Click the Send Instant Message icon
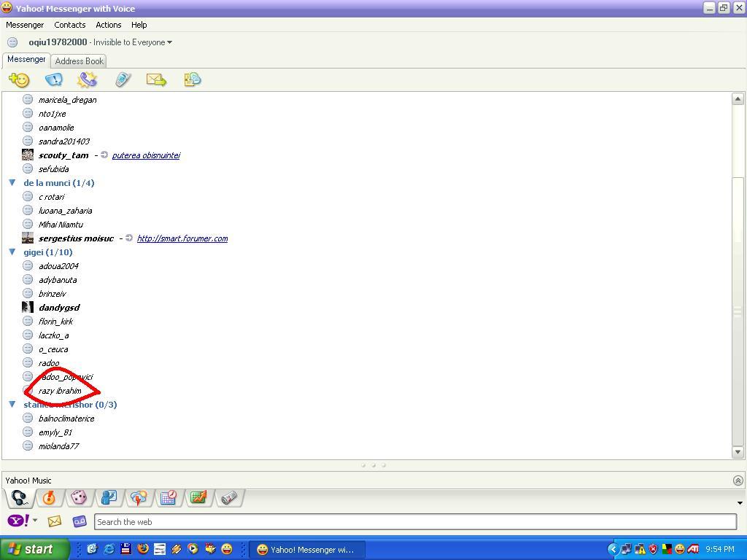The image size is (747, 560). point(54,79)
